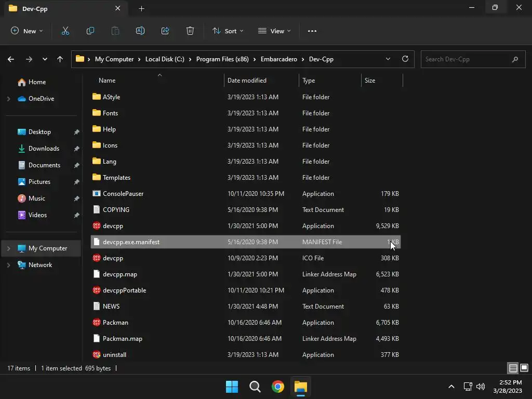The height and width of the screenshot is (399, 532).
Task: Launch Google Chrome from taskbar
Action: pos(278,387)
